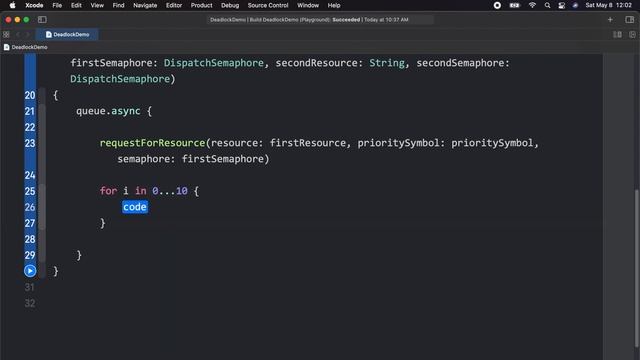Click the date and time clock

click(608, 5)
